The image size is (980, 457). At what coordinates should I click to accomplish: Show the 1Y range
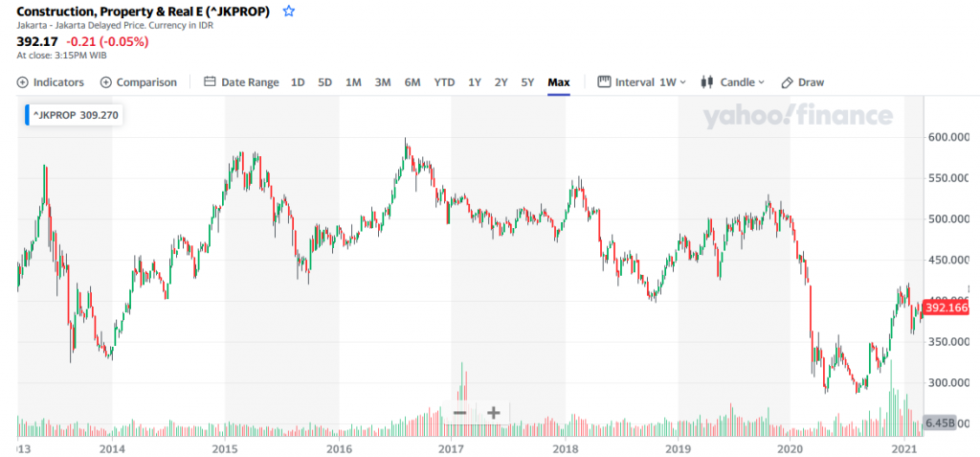475,82
